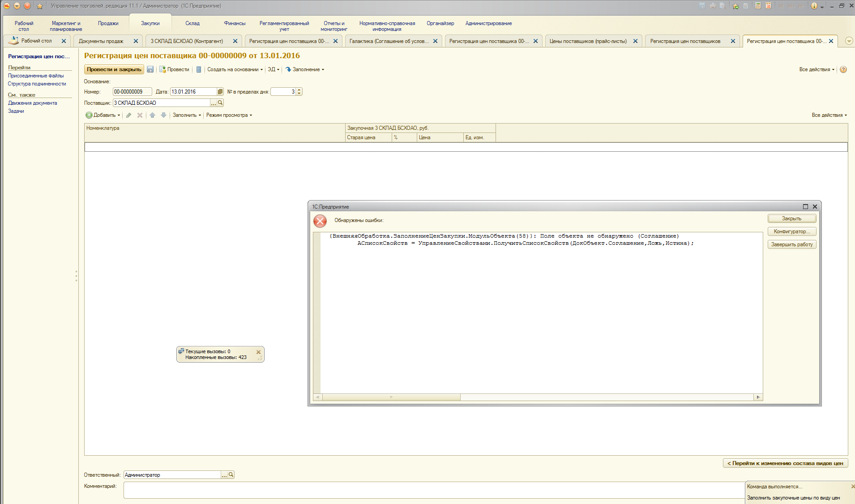This screenshot has height=504, width=855.
Task: Click the № в пределах дня spinner
Action: point(299,92)
